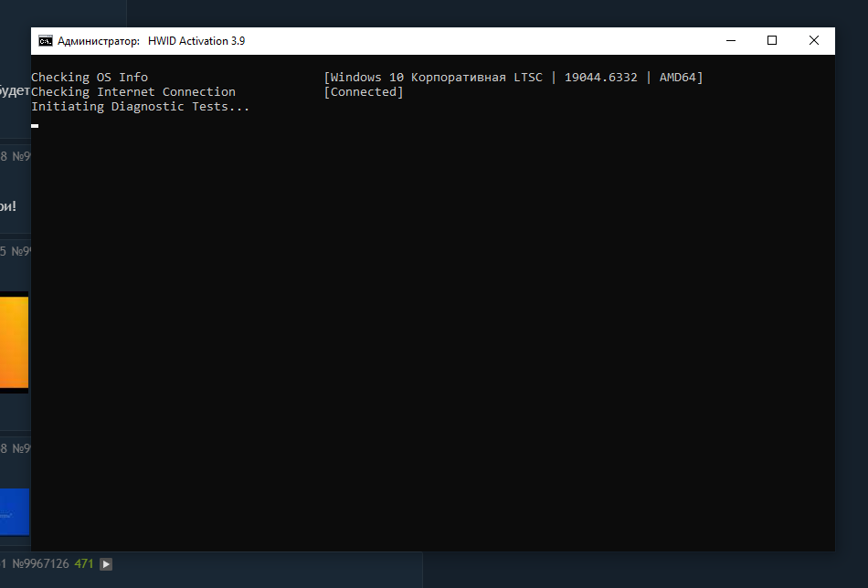
Task: Minimize the HWID Activation window
Action: pyautogui.click(x=731, y=40)
